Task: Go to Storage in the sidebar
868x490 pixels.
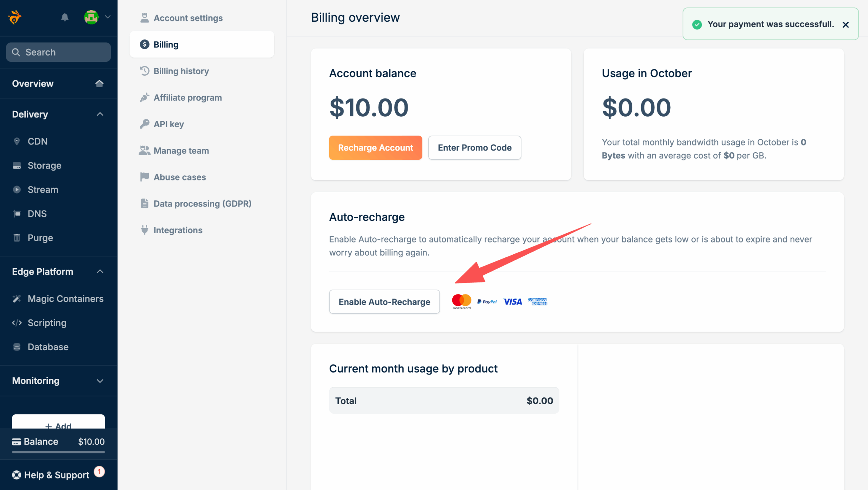Action: point(44,165)
